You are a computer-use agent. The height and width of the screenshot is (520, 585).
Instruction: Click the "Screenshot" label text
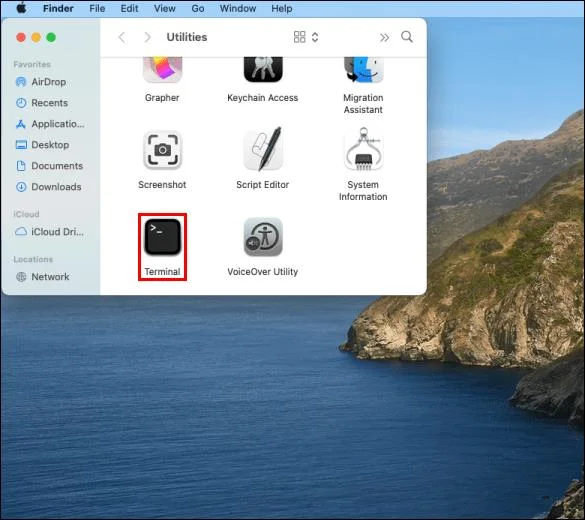[x=162, y=185]
